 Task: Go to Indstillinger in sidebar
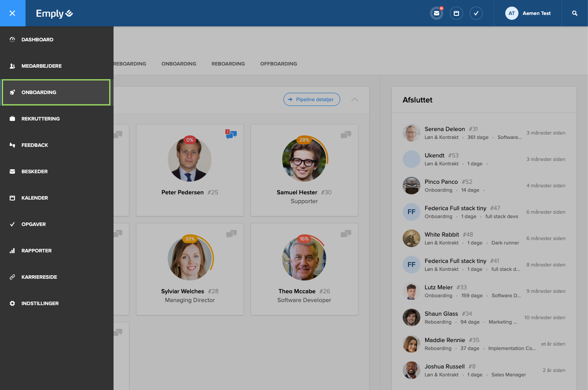pyautogui.click(x=40, y=303)
